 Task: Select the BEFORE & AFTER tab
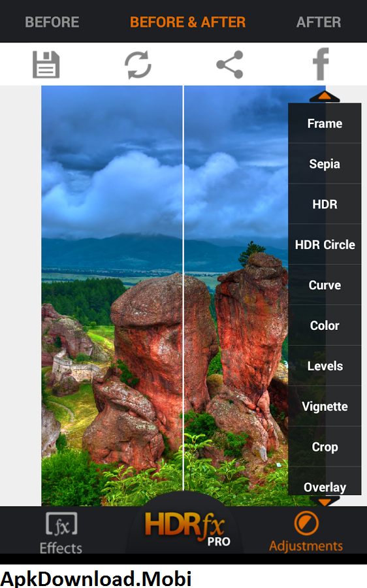point(188,22)
